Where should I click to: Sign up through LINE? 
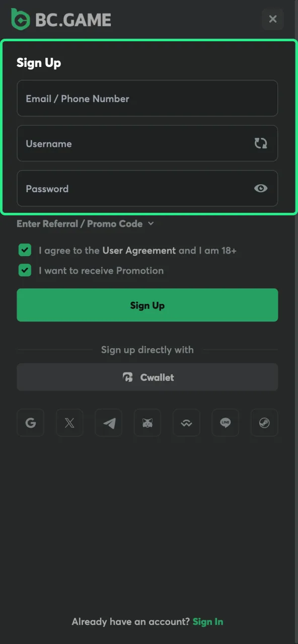pyautogui.click(x=225, y=423)
